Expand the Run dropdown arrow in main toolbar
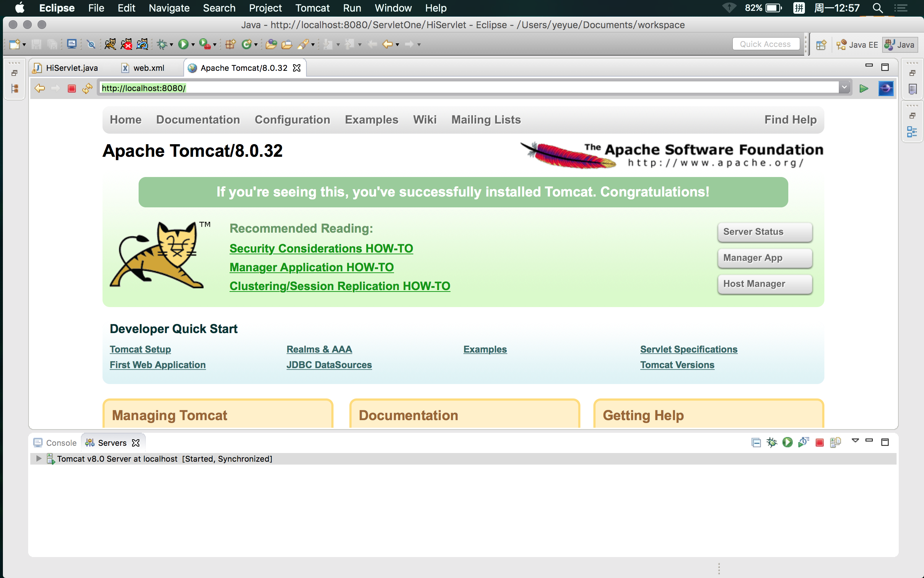The height and width of the screenshot is (578, 924). click(x=193, y=45)
